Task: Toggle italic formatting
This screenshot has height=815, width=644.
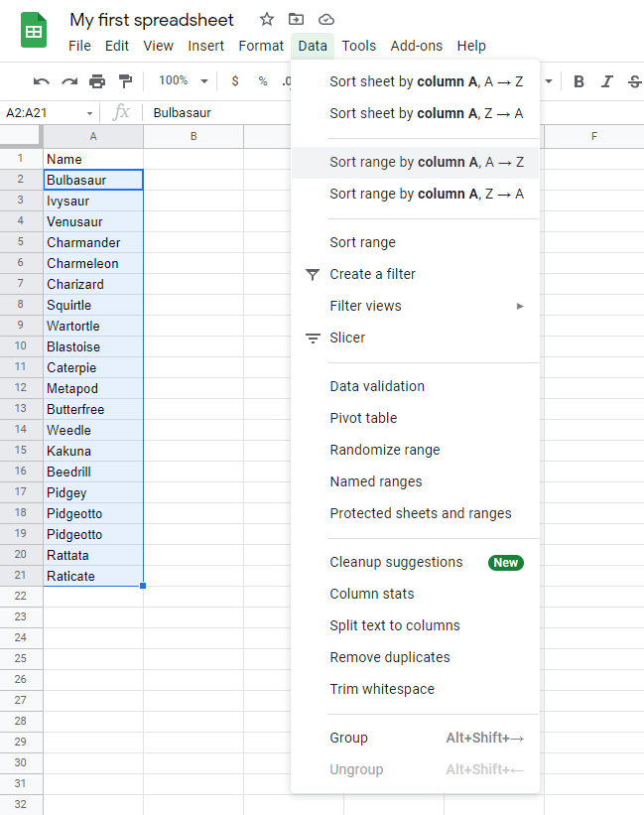Action: 606,81
